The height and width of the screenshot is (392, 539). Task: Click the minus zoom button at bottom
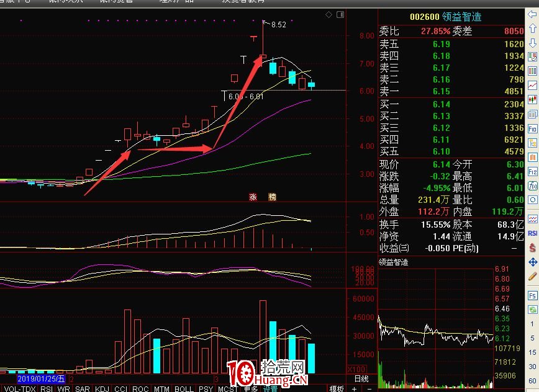click(369, 388)
